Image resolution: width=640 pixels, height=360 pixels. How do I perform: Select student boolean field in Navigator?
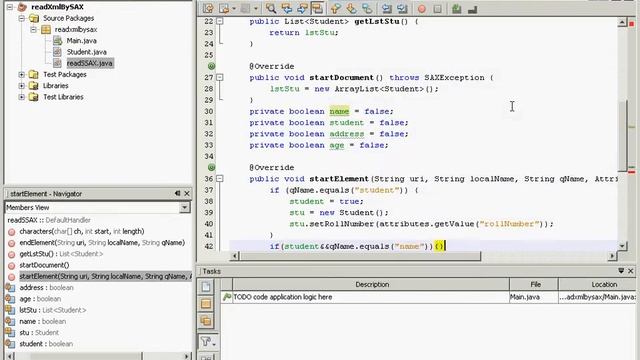[x=46, y=344]
